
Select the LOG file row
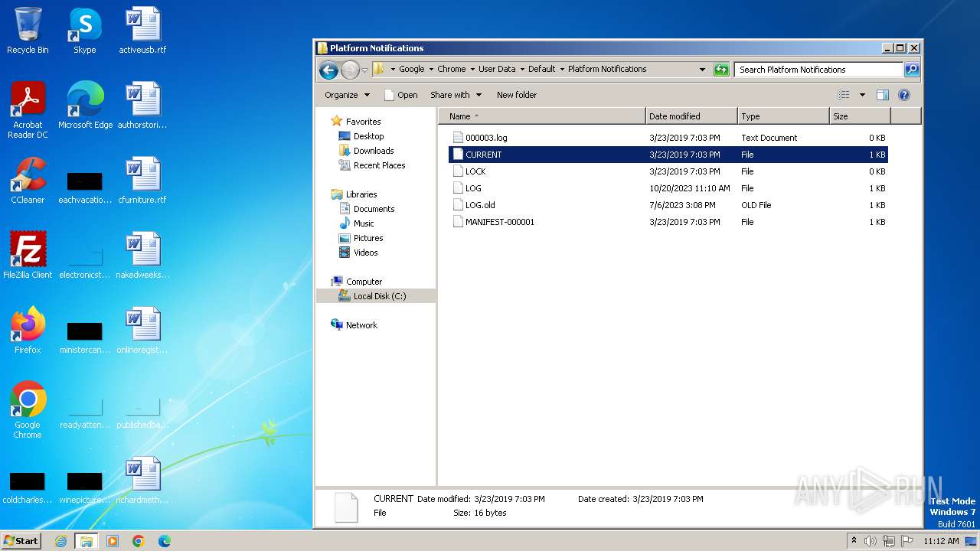click(668, 188)
